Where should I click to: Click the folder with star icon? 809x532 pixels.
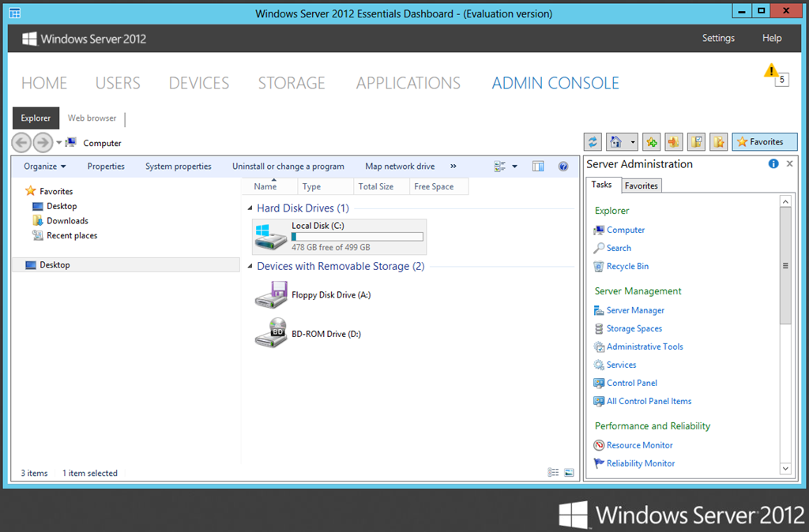click(x=718, y=142)
